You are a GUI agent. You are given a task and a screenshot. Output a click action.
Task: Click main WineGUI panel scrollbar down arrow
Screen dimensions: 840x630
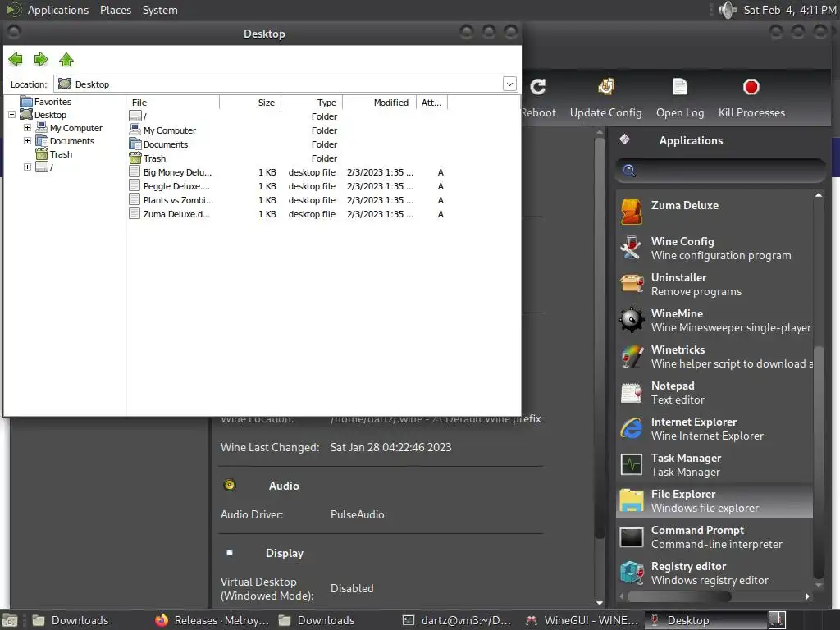(x=600, y=603)
